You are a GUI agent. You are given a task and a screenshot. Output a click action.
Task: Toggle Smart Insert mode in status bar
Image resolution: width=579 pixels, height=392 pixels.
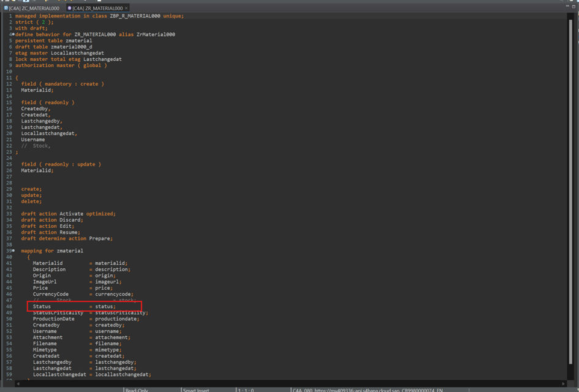point(197,390)
